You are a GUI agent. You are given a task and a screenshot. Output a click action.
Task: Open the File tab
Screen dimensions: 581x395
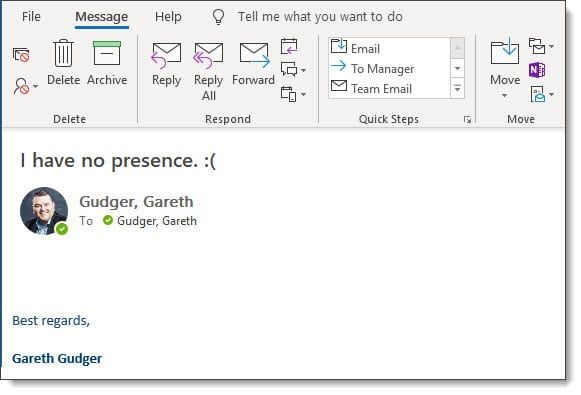tap(31, 17)
